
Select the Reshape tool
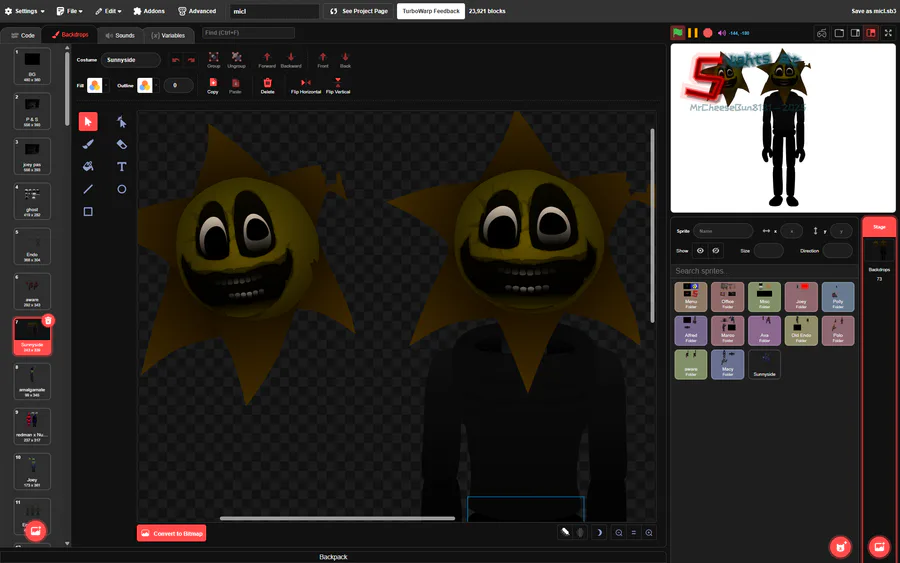[122, 122]
